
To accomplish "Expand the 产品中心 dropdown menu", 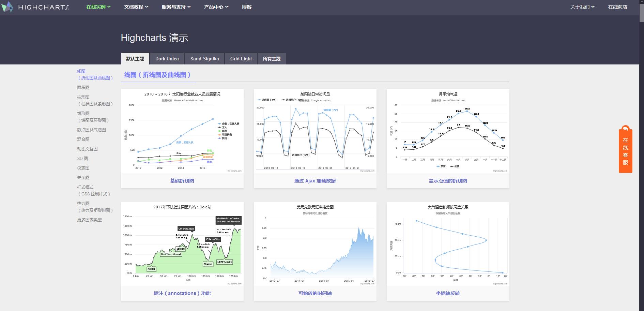I will click(x=216, y=7).
